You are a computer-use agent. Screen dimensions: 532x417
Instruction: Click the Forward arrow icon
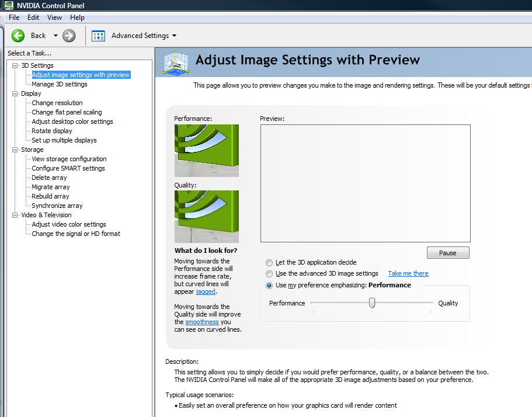69,36
